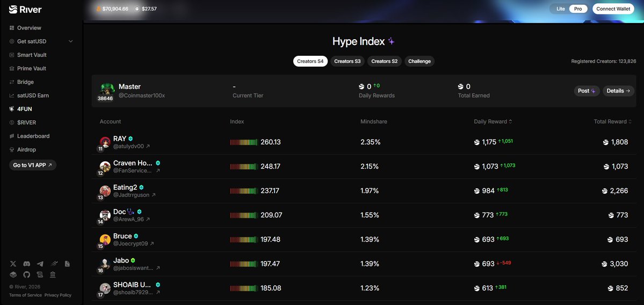Open the GitHub icon in sidebar footer
Image resolution: width=644 pixels, height=305 pixels.
(27, 274)
